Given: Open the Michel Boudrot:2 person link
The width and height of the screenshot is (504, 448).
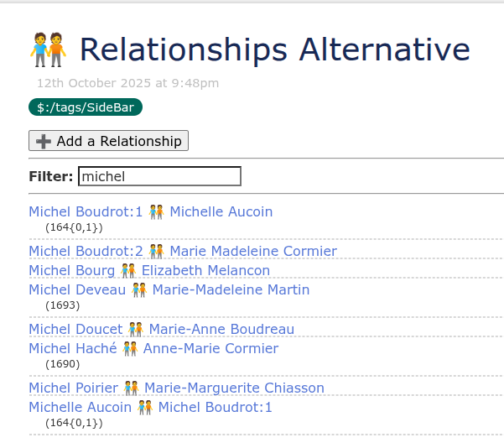Looking at the screenshot, I should point(86,251).
